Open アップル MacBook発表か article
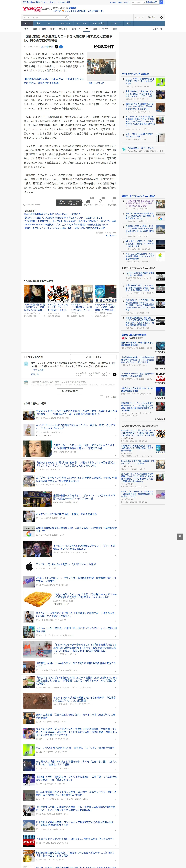This screenshot has height=868, width=186. [x=66, y=564]
